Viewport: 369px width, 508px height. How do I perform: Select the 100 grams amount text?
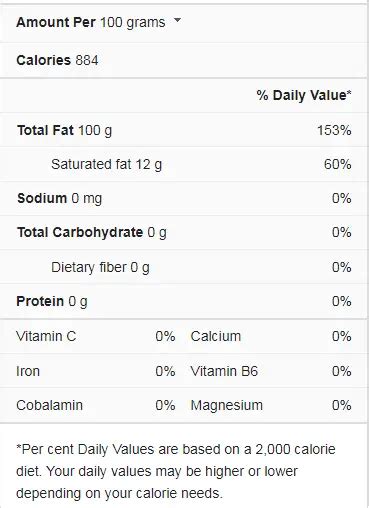(x=132, y=22)
